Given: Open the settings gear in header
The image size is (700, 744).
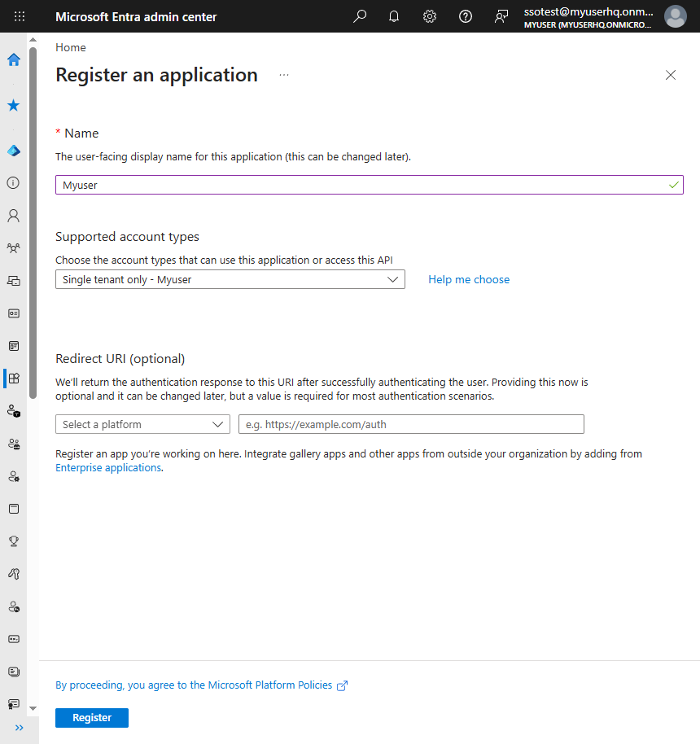Looking at the screenshot, I should (430, 16).
